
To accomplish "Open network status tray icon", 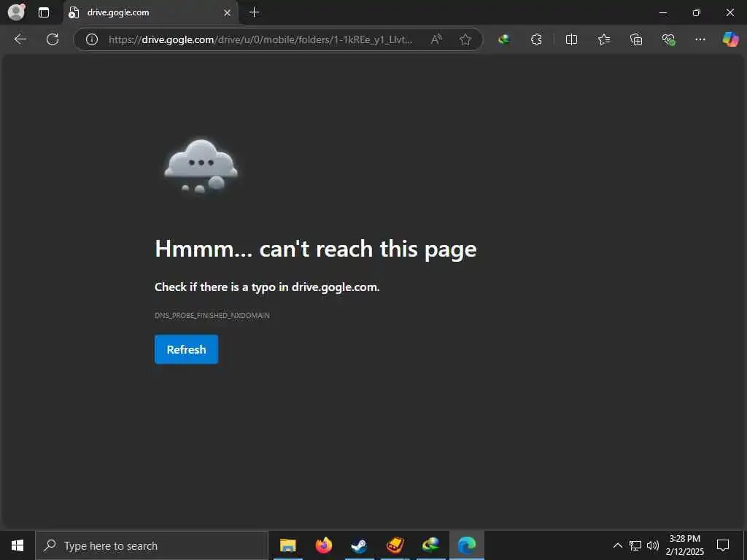I will 635,545.
